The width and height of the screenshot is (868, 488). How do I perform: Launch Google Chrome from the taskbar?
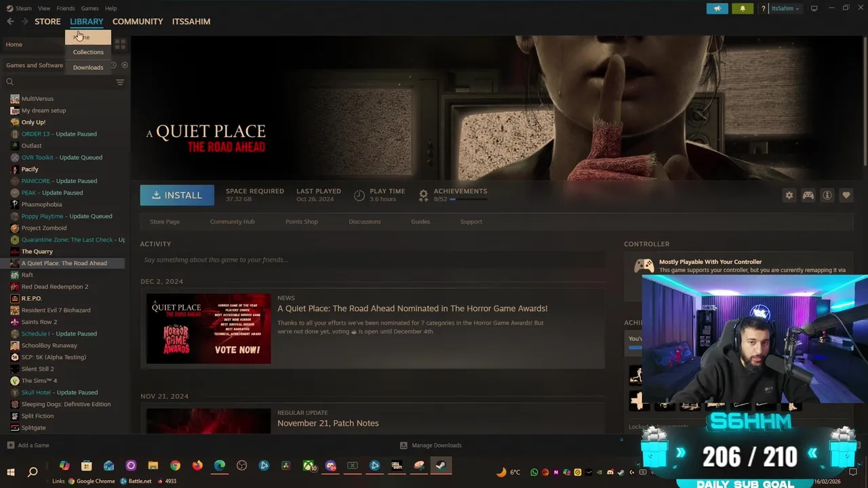tap(175, 466)
